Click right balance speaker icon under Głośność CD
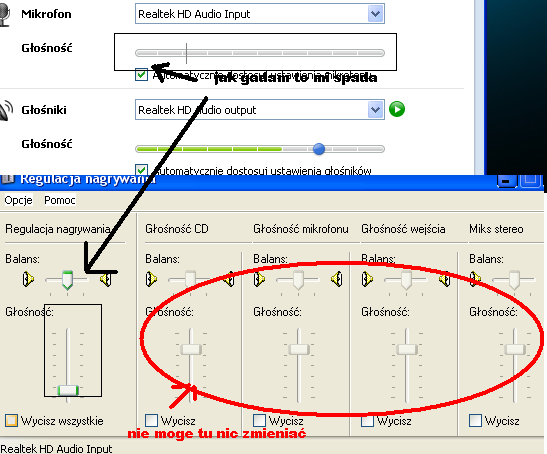This screenshot has width=547, height=454. (228, 279)
